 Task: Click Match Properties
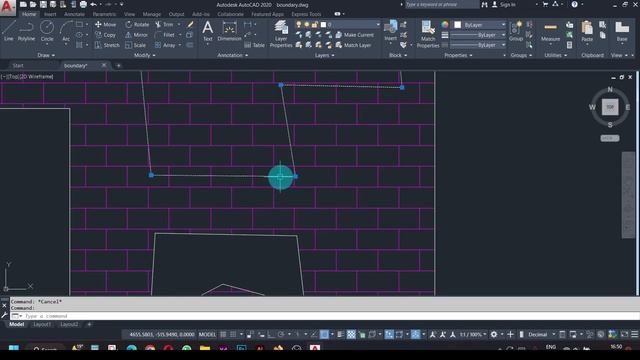428,34
